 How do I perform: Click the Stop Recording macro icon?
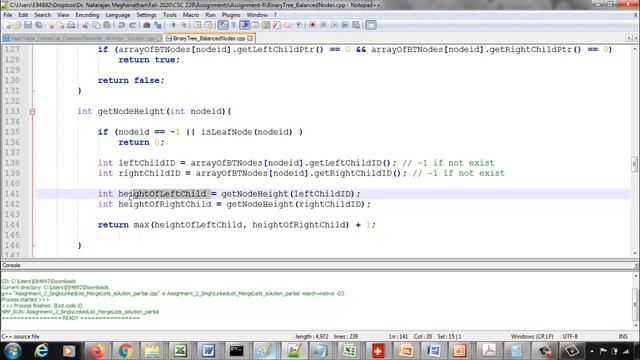323,25
